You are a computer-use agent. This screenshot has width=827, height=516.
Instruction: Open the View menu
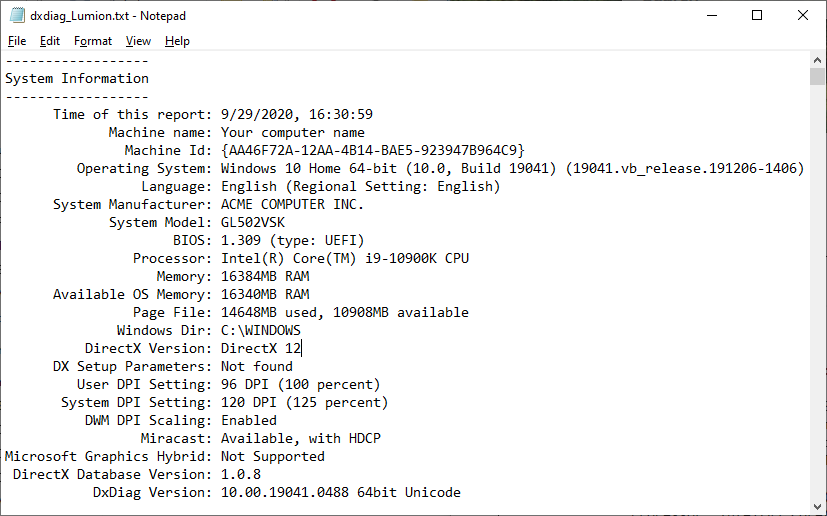tap(138, 41)
